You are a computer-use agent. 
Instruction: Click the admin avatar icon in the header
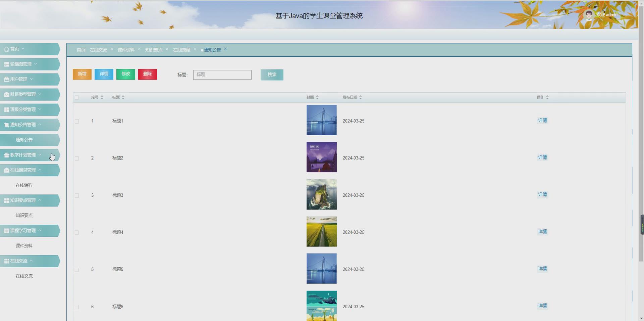click(x=590, y=14)
